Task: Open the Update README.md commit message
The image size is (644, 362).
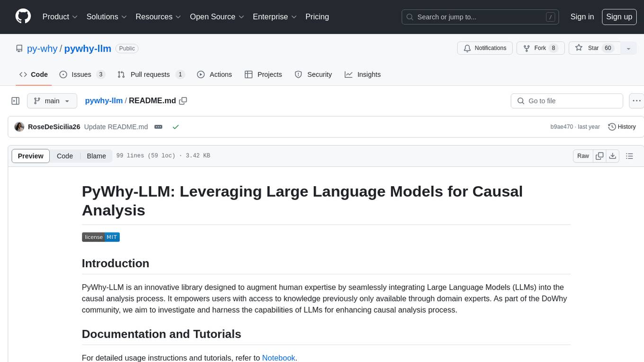Action: [x=116, y=127]
